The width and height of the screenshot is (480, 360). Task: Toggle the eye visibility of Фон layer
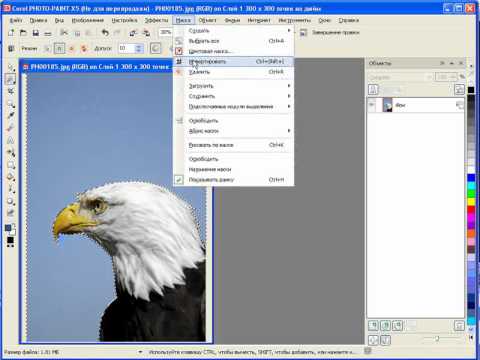tap(372, 105)
